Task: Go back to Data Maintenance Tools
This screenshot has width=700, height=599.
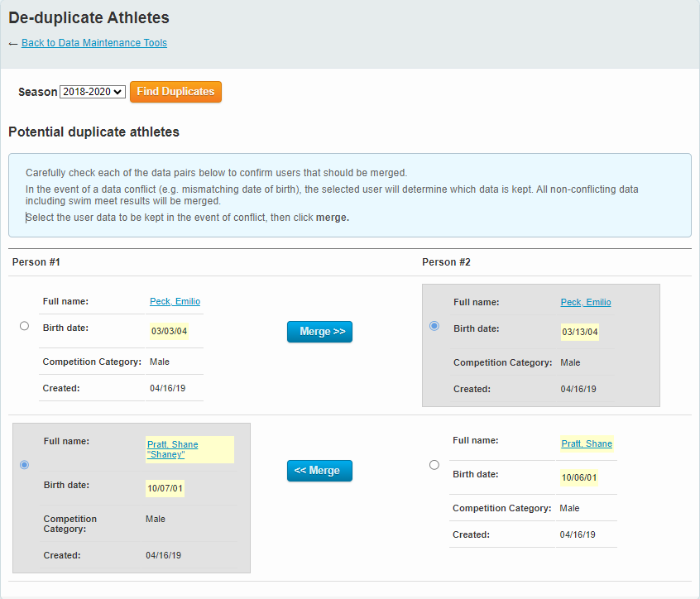Action: click(93, 43)
